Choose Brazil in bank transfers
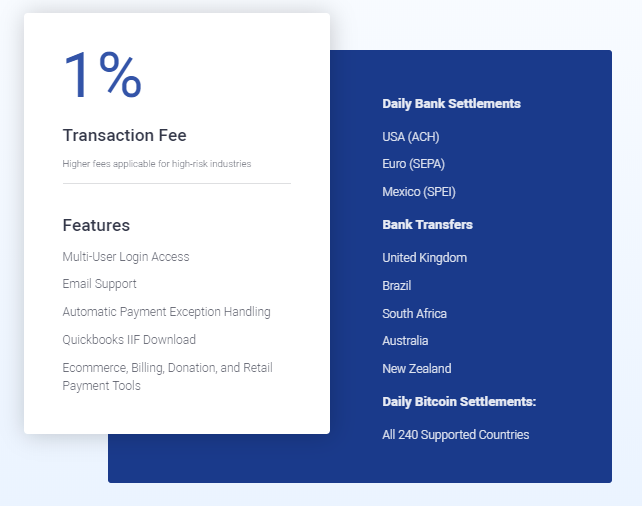 (x=396, y=285)
